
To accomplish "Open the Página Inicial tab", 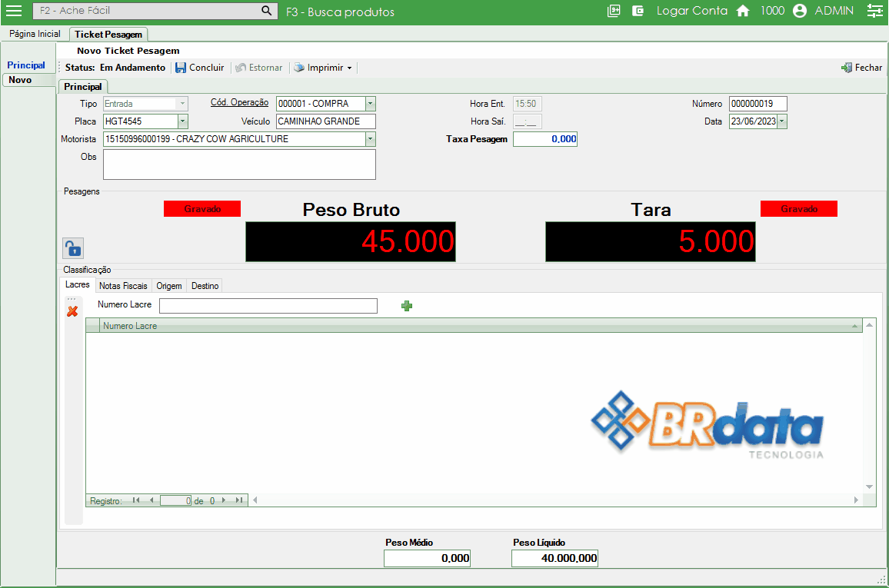I will [35, 35].
